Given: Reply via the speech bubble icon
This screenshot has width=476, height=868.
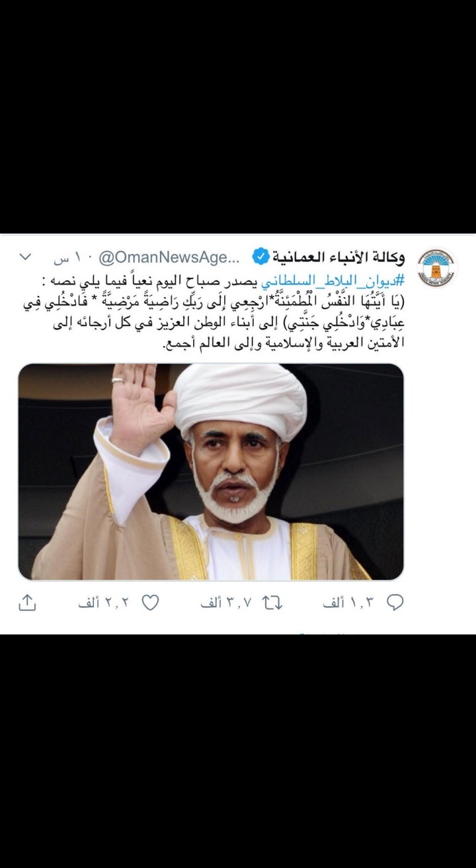Looking at the screenshot, I should [395, 603].
